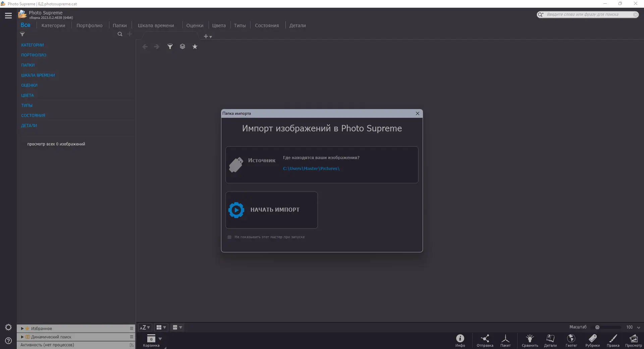The image size is (644, 349).
Task: Open the Избранное panel menu icon
Action: pyautogui.click(x=131, y=328)
